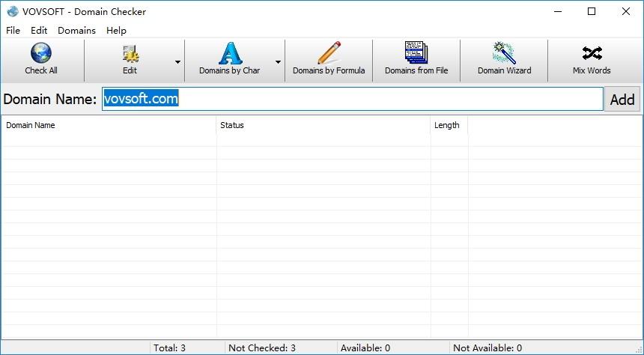Expand the Domains by Char dropdown arrow
This screenshot has width=644, height=355.
(278, 62)
